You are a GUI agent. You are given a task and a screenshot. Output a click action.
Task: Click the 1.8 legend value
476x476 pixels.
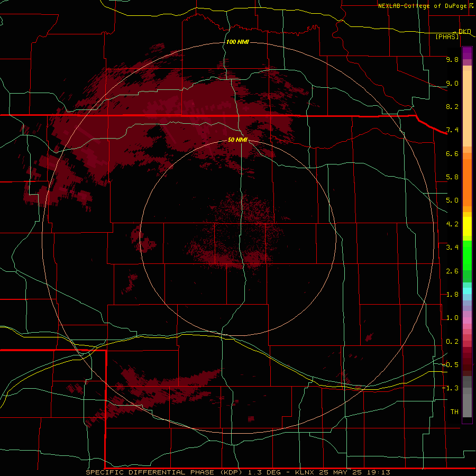pos(452,295)
